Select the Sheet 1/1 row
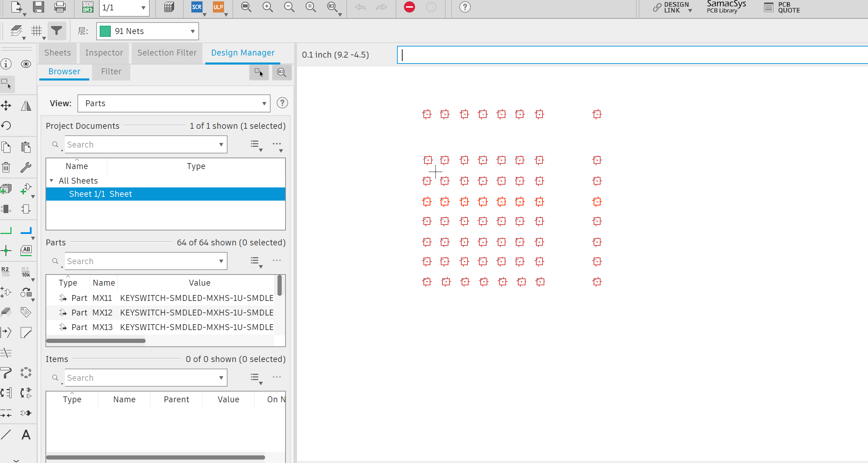This screenshot has height=463, width=868. click(166, 194)
